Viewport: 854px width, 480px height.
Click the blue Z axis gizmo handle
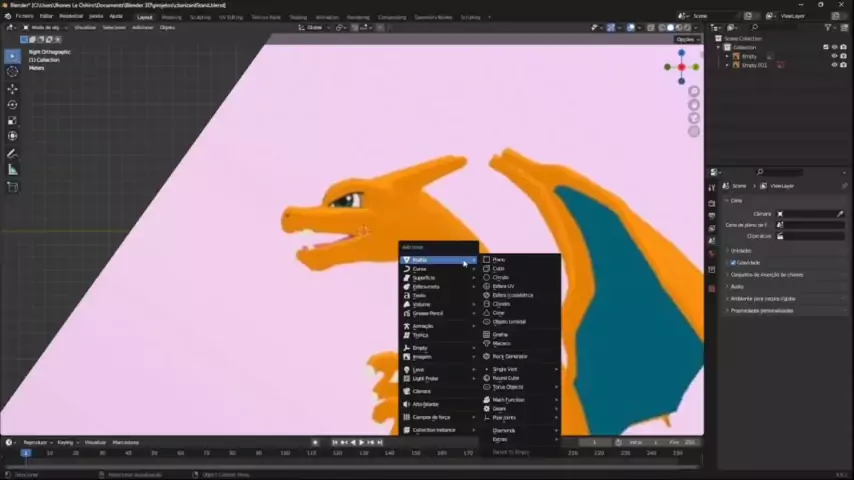pos(681,53)
